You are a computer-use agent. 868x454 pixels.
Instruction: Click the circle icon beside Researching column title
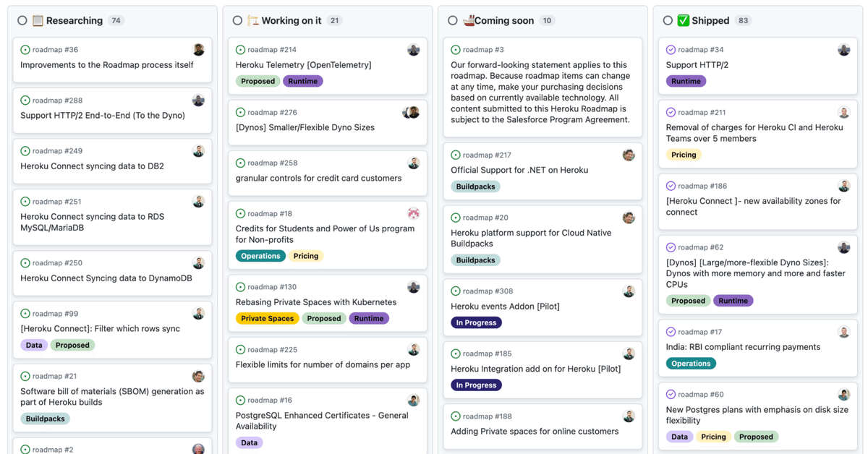click(x=22, y=20)
